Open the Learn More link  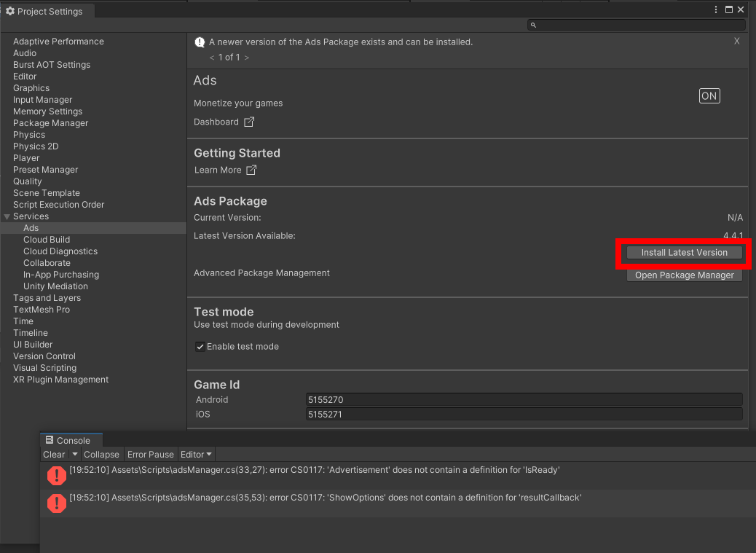point(218,170)
